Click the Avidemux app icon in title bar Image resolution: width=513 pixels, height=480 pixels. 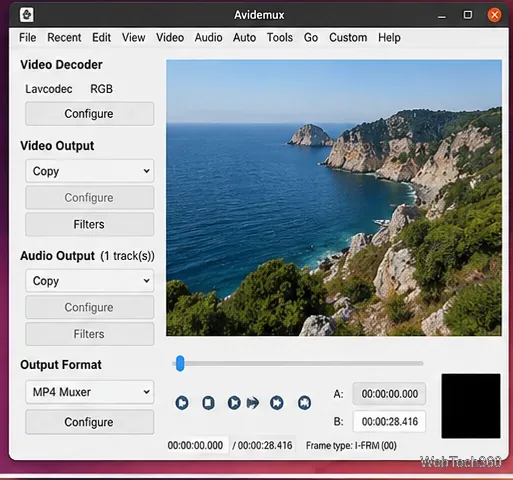[27, 15]
